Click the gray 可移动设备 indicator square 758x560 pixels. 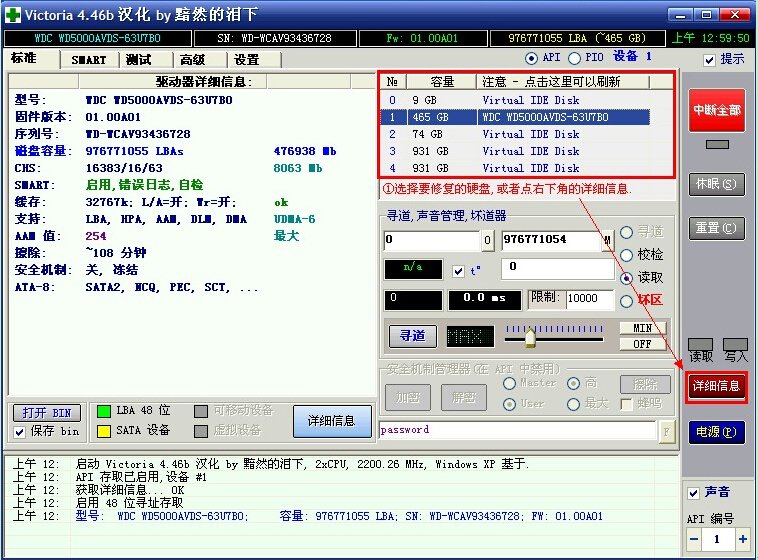[x=201, y=411]
